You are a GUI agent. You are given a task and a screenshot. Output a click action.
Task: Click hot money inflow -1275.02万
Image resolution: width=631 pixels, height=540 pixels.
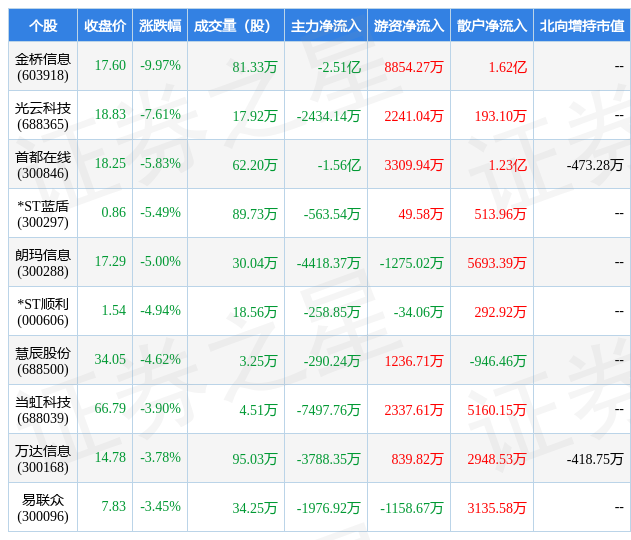tap(411, 263)
